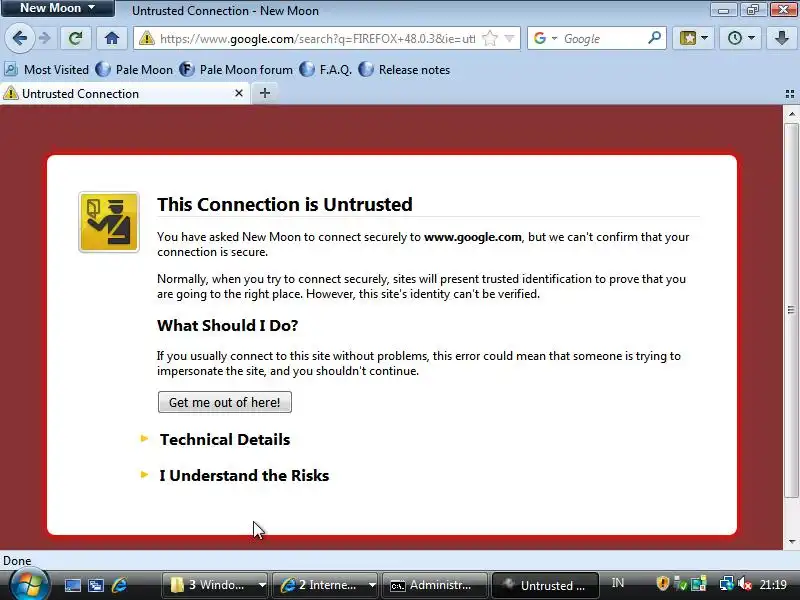Click the Get me out of here! button

coord(224,402)
